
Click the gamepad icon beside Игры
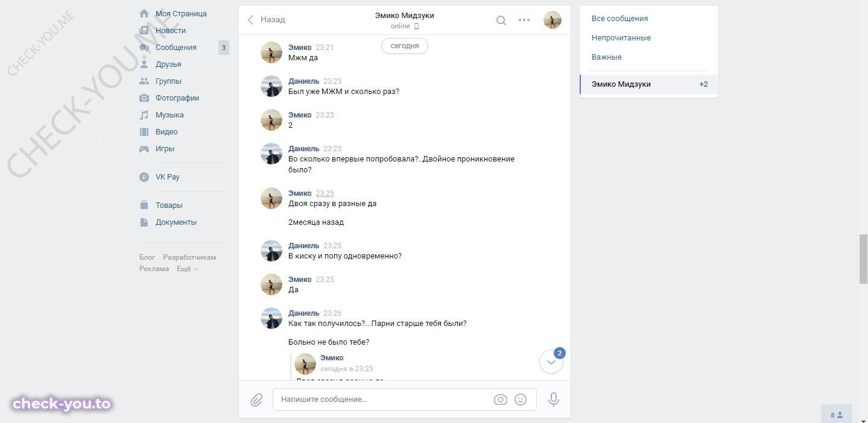[x=144, y=148]
